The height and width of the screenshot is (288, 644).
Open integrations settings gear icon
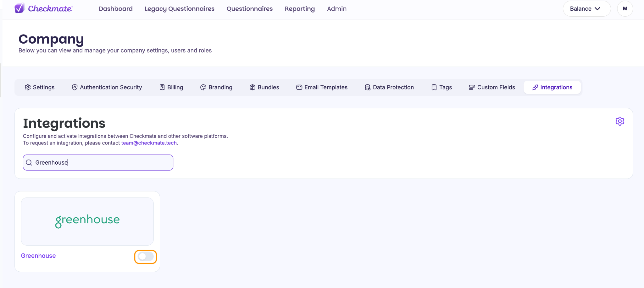620,121
